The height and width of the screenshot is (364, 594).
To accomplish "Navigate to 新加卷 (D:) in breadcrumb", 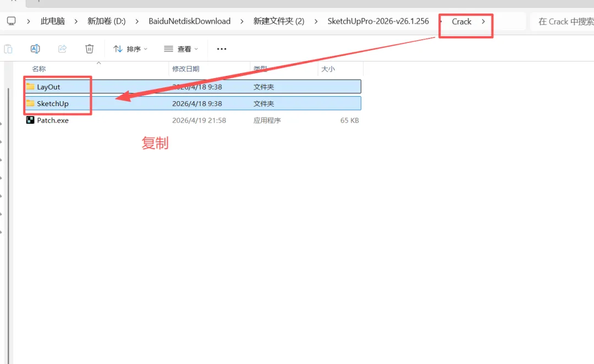I will [107, 21].
